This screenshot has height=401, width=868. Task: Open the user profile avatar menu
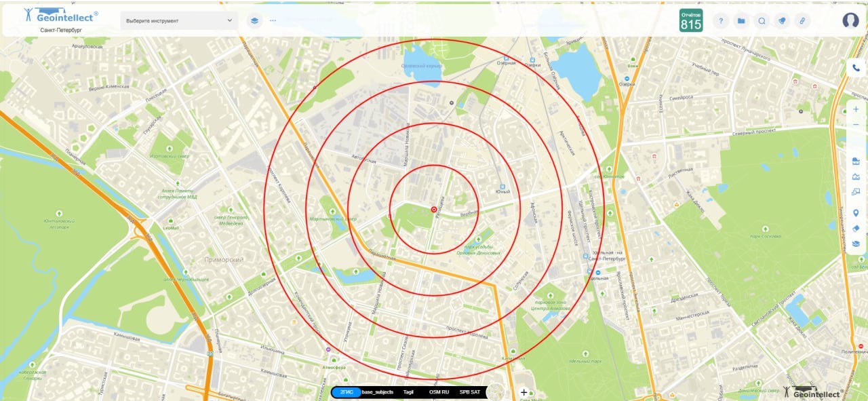[x=850, y=20]
